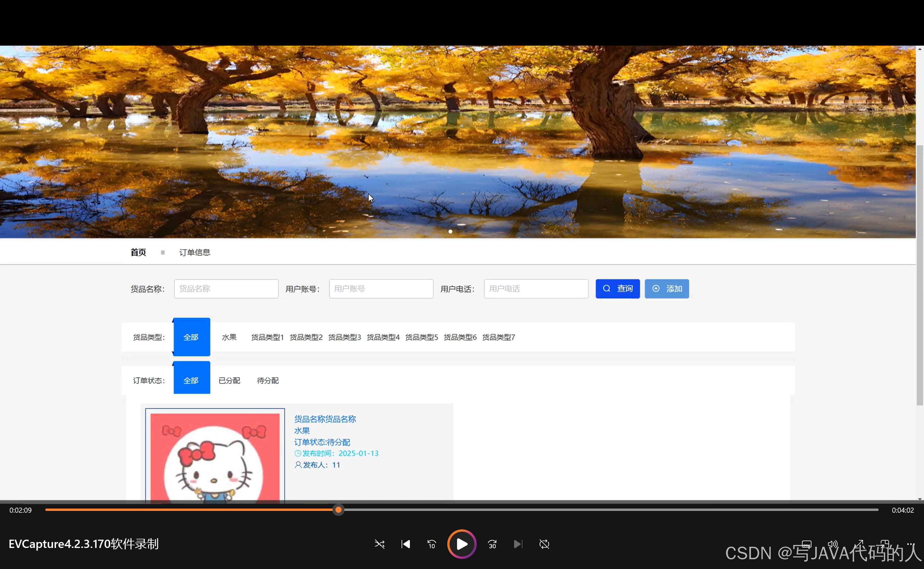Click the scrollbar down arrow
This screenshot has width=924, height=569.
coord(920,499)
